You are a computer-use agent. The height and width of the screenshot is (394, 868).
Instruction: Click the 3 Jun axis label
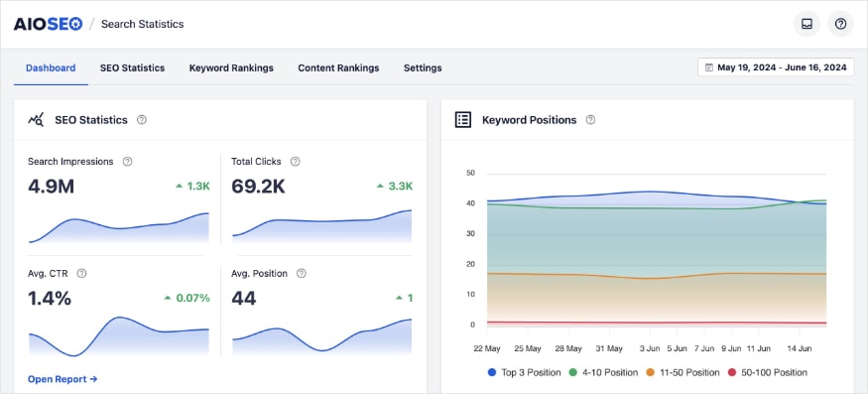point(650,348)
